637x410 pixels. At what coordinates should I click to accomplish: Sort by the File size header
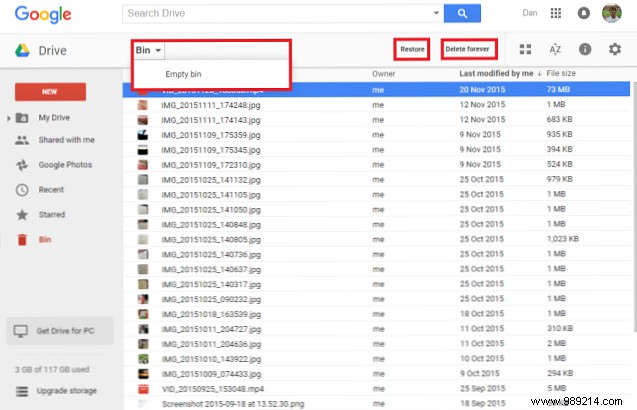point(561,74)
